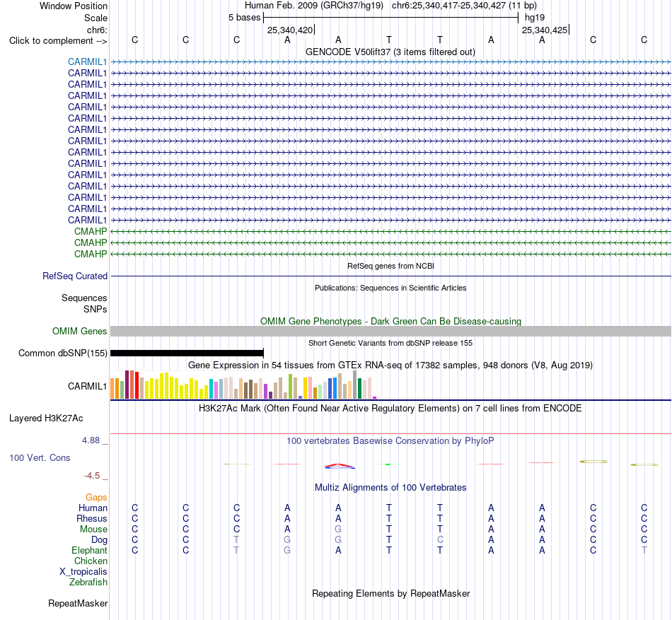Open the GTEx Gene Expression track title
The image size is (672, 620).
point(390,365)
